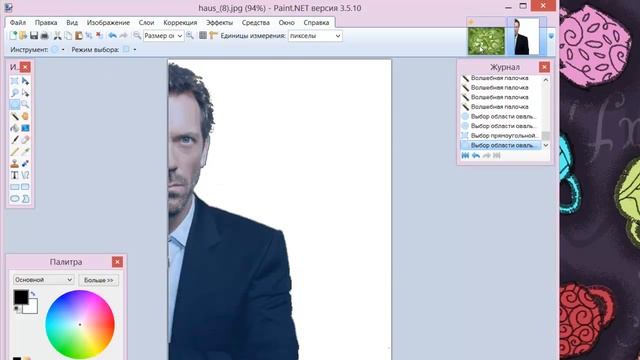Click the Redo arrow in the toolbar
This screenshot has height=360, width=640.
(x=123, y=36)
